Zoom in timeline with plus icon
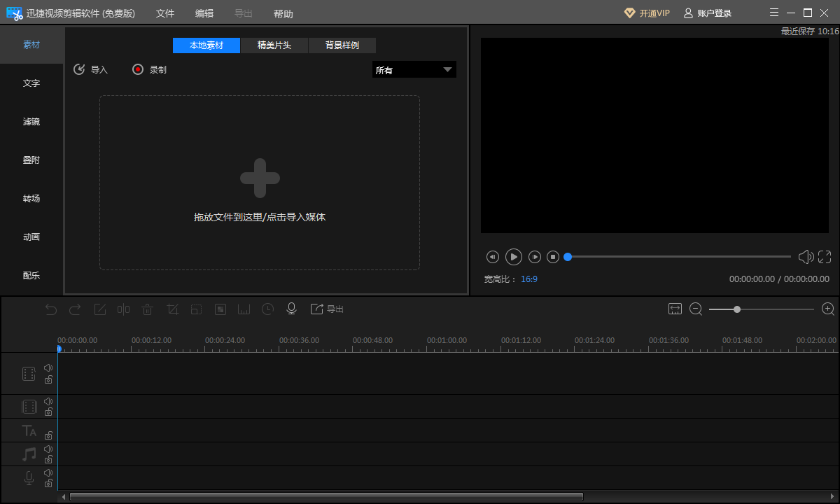The height and width of the screenshot is (504, 840). click(x=828, y=309)
